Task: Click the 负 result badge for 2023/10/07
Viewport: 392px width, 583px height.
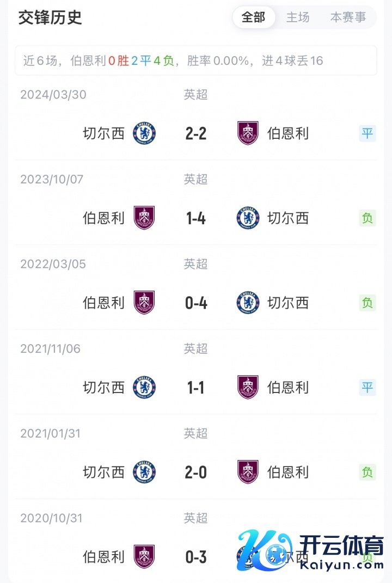Action: click(367, 218)
